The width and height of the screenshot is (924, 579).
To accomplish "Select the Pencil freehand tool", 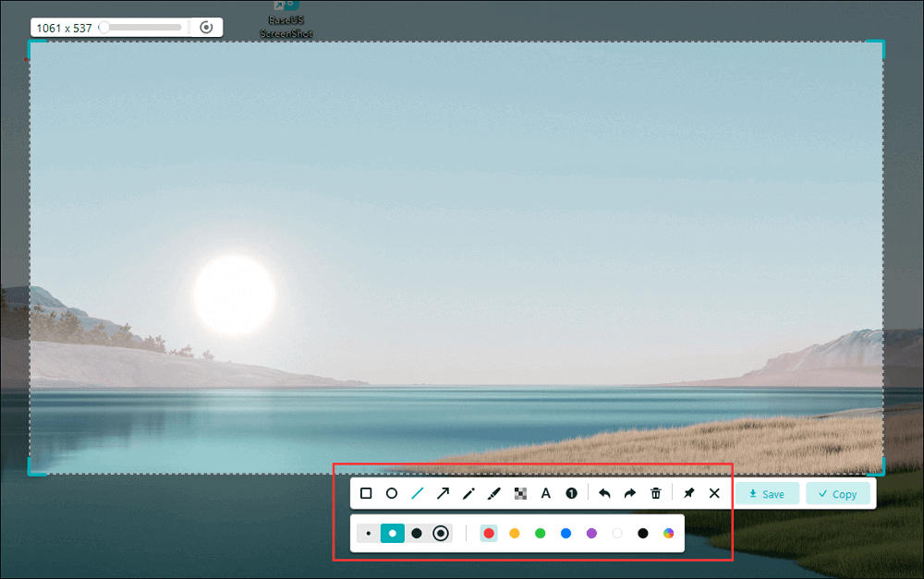I will tap(468, 493).
